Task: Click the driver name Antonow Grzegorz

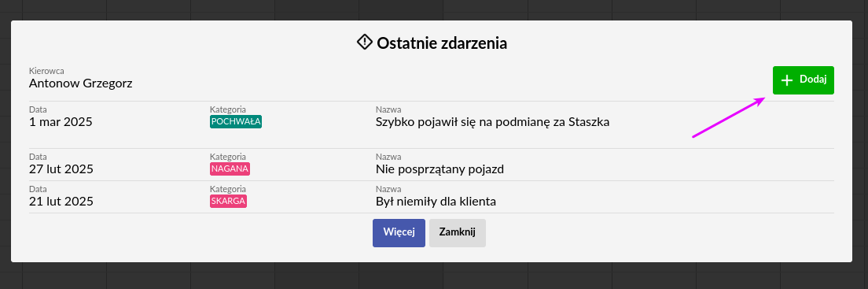Action: tap(80, 83)
